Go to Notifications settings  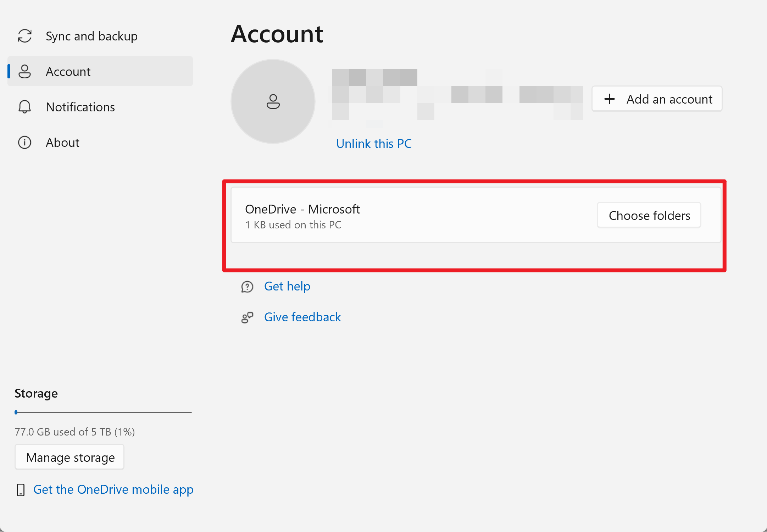coord(100,107)
